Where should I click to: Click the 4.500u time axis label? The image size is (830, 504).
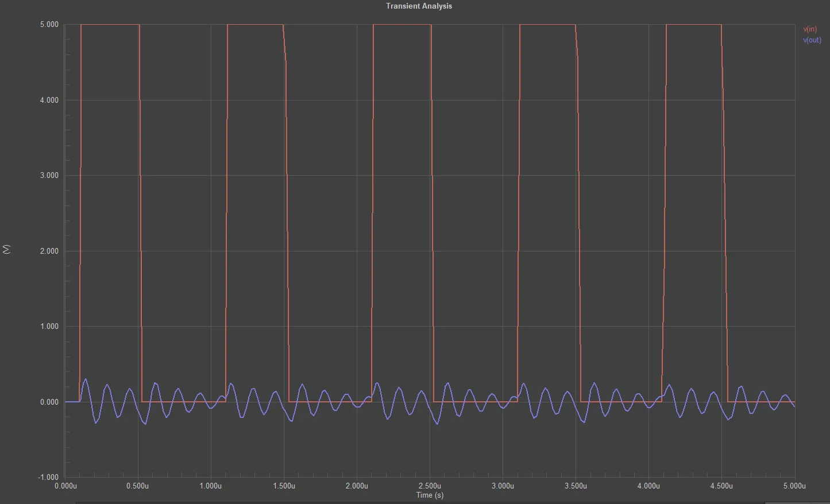point(721,486)
